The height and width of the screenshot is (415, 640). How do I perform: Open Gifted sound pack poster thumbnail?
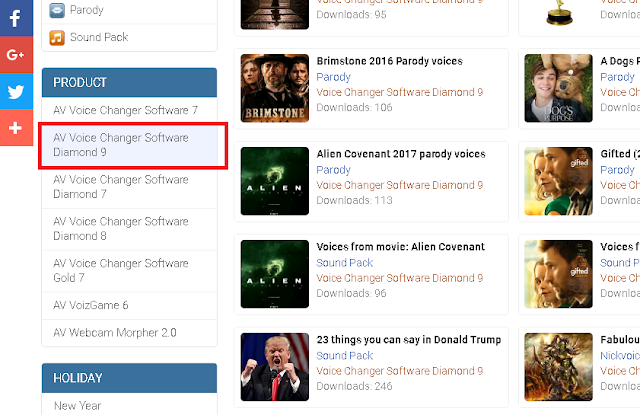point(558,274)
